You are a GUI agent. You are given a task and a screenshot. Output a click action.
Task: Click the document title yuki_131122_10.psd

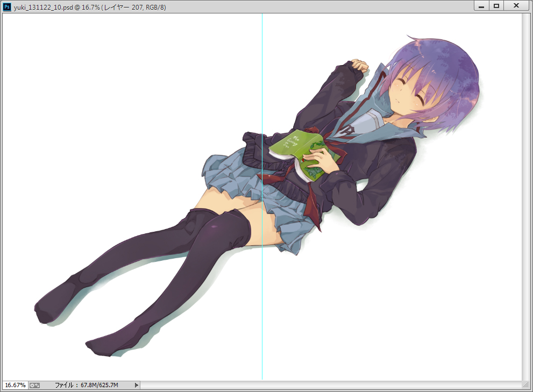43,7
